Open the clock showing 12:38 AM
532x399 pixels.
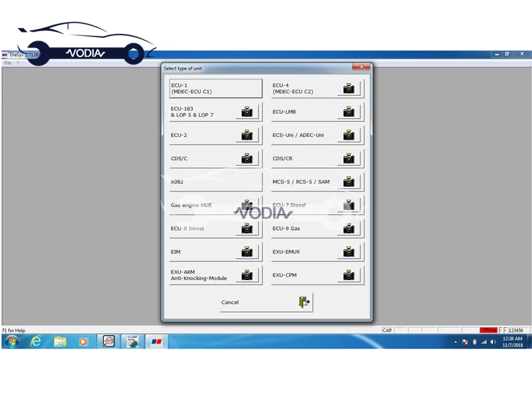coord(512,342)
